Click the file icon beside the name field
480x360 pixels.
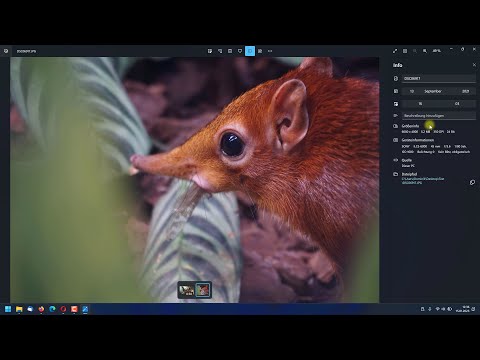coord(396,78)
